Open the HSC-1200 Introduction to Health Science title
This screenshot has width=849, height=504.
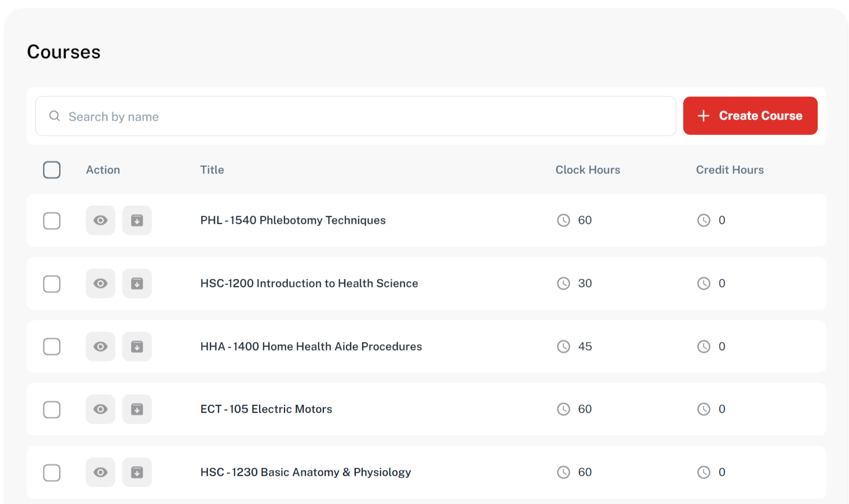[309, 283]
